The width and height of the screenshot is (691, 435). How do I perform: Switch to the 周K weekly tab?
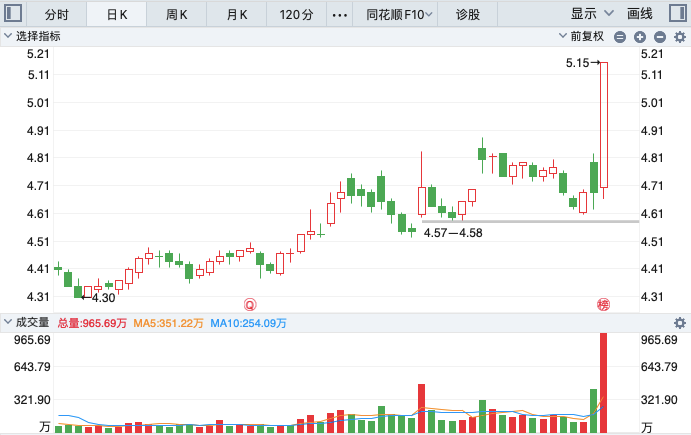177,15
